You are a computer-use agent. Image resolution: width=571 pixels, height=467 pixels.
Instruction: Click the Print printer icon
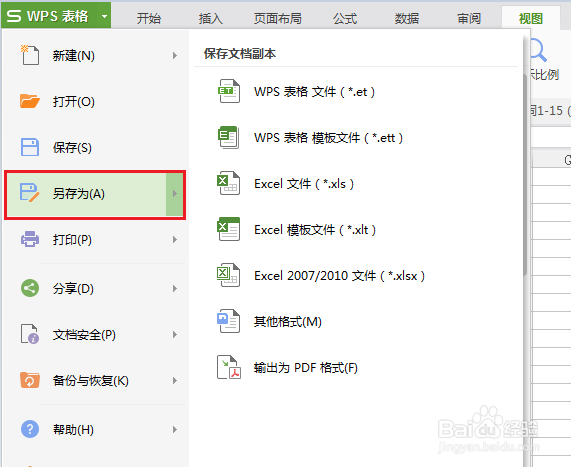29,239
